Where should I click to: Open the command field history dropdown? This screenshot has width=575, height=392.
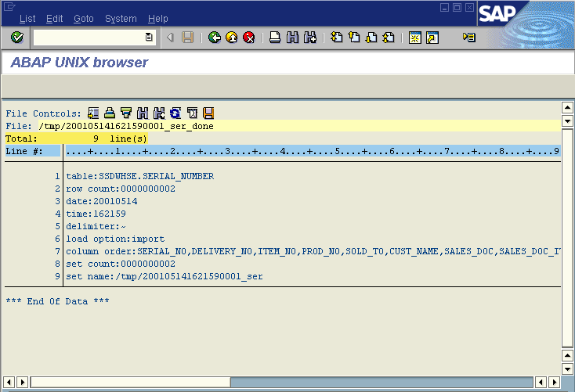point(149,38)
